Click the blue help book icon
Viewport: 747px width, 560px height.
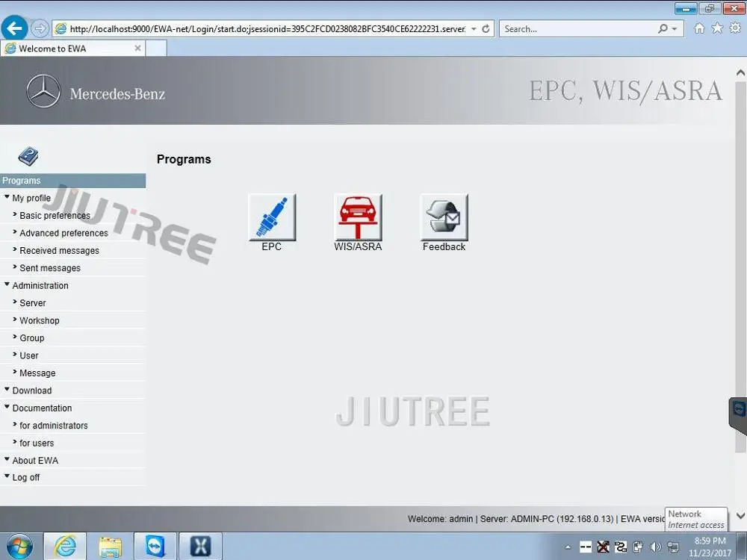(28, 156)
